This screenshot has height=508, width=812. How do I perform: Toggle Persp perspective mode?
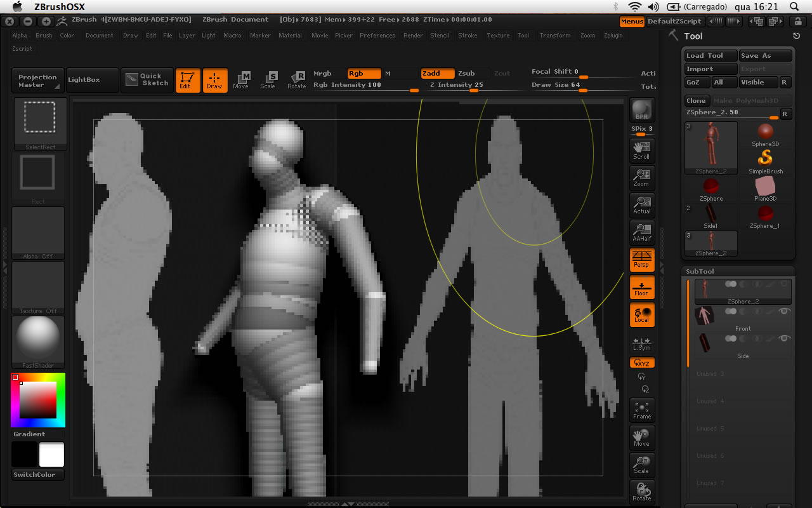(x=642, y=259)
